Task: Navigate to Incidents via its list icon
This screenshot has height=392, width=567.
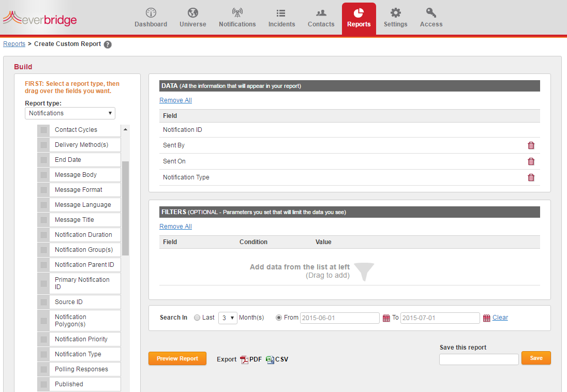Action: pos(281,13)
